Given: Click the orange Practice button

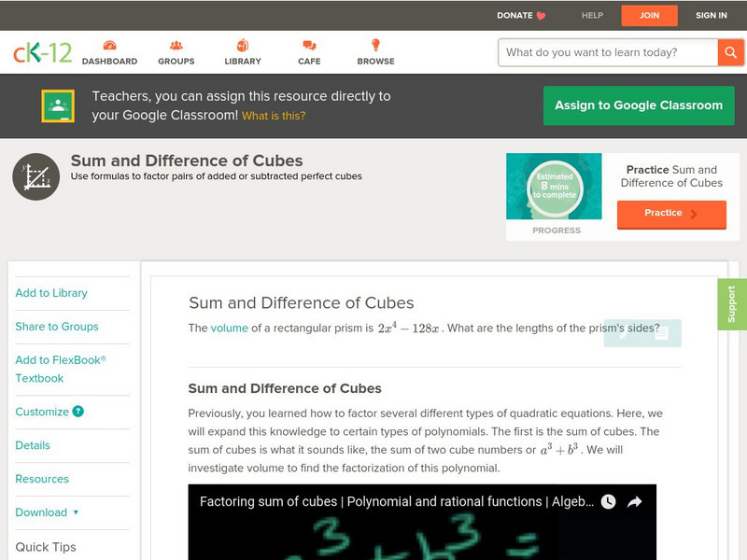Looking at the screenshot, I should click(x=671, y=215).
